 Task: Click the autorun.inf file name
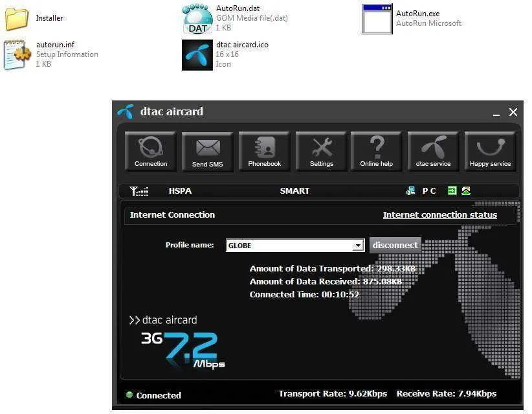coord(55,45)
